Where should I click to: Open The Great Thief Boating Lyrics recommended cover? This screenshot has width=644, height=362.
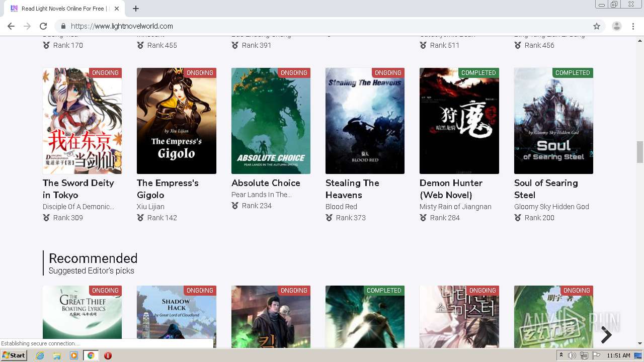82,317
